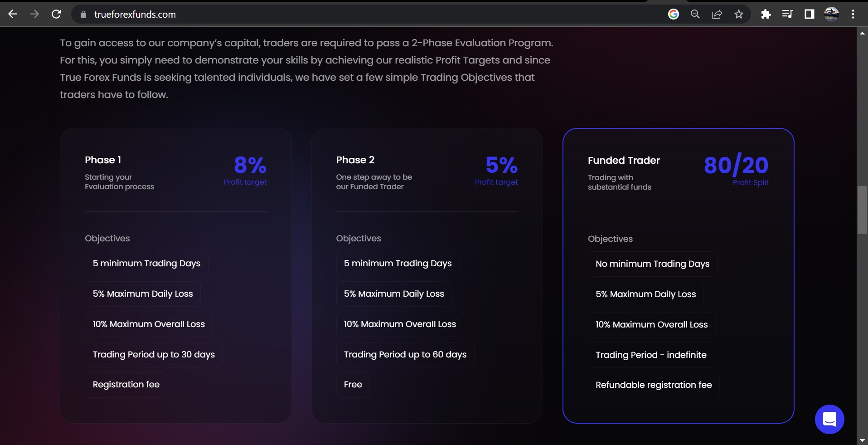This screenshot has height=445, width=868.
Task: Open the media control playlist icon
Action: (x=788, y=14)
